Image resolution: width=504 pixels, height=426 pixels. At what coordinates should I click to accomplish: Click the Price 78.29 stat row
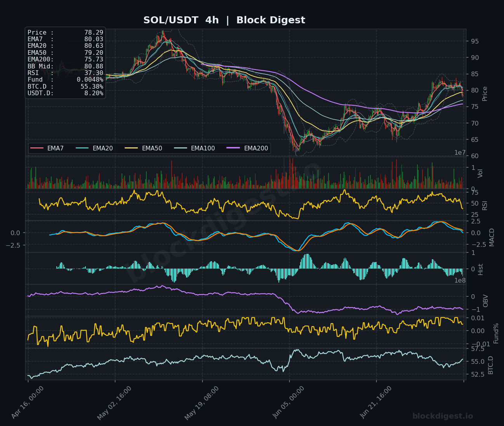click(65, 33)
